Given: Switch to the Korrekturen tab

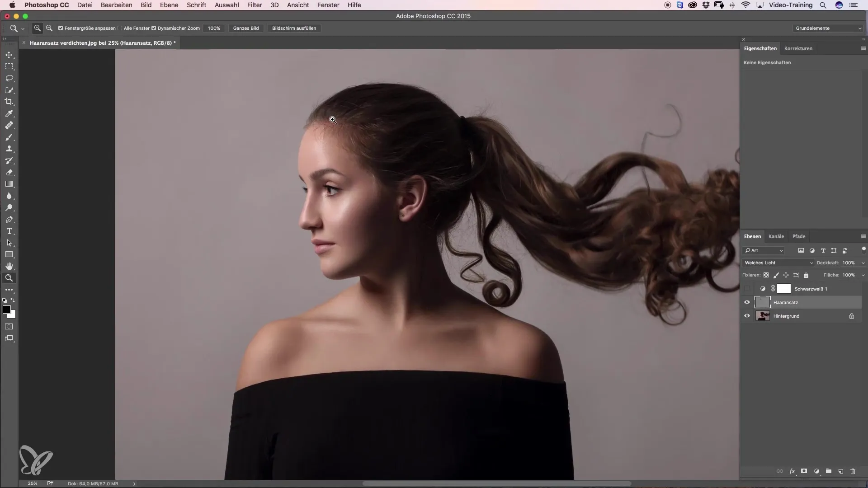Looking at the screenshot, I should click(x=798, y=48).
